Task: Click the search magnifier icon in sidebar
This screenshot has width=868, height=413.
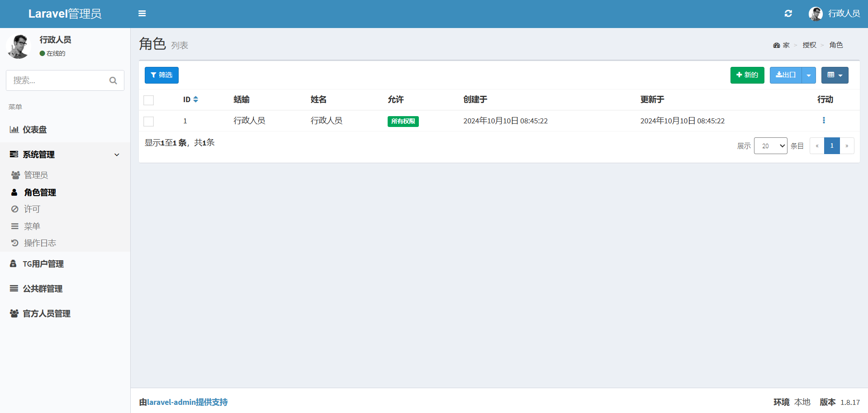Action: tap(113, 80)
